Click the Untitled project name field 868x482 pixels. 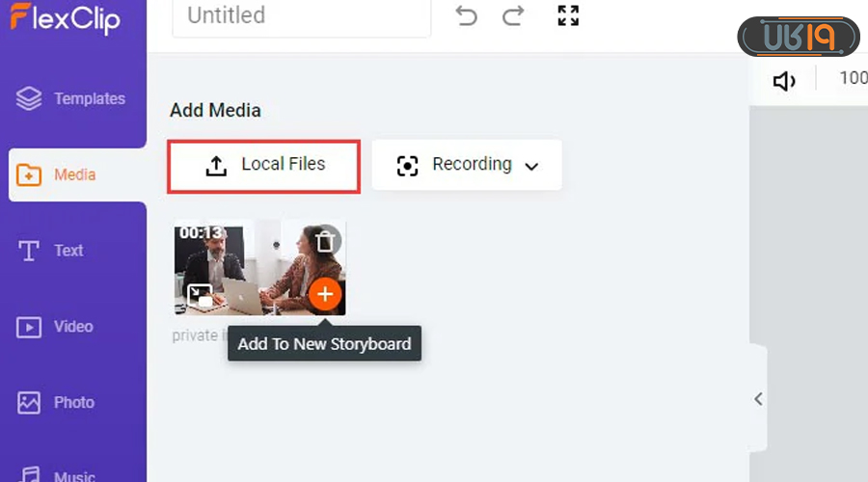[301, 16]
